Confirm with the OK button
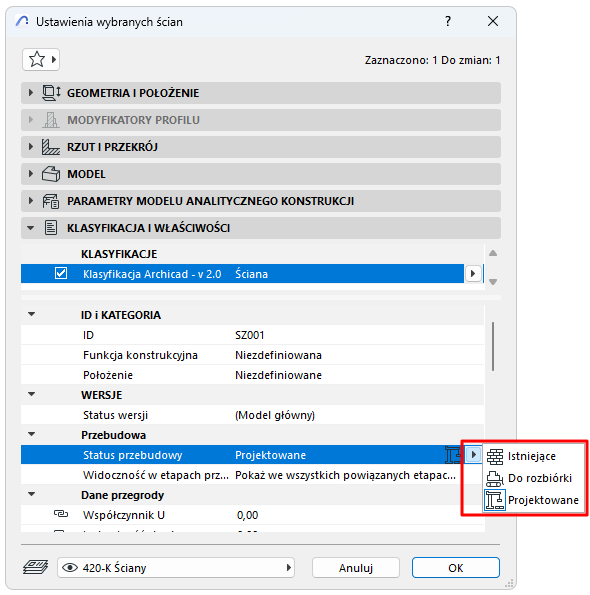Image resolution: width=590 pixels, height=595 pixels. pyautogui.click(x=456, y=568)
